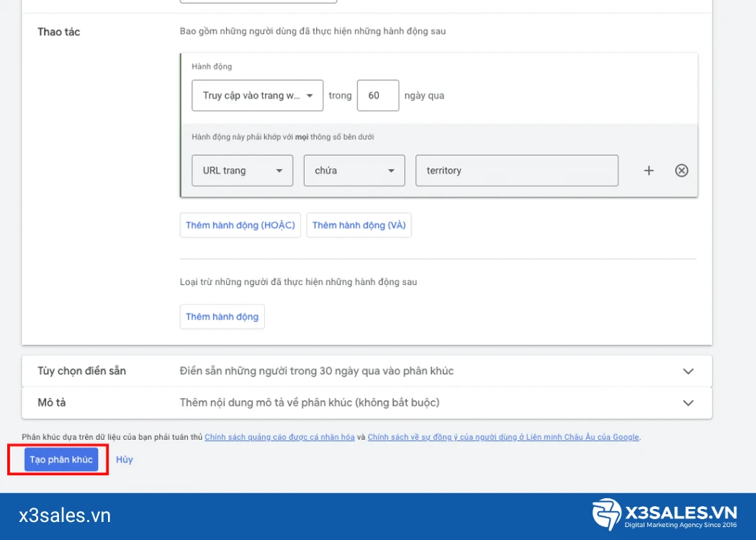Click 'Hành động này phải khớp với mọi' text

[282, 137]
